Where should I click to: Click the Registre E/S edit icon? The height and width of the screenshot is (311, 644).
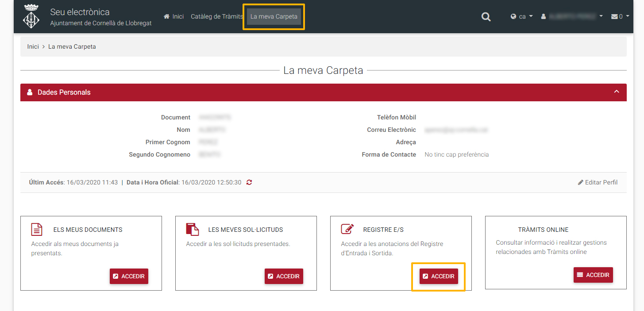point(347,229)
